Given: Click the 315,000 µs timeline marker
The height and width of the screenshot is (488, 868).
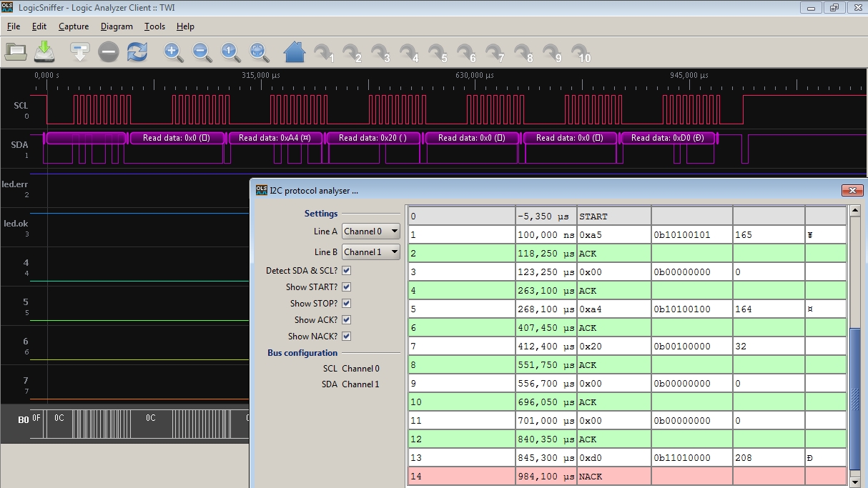Looking at the screenshot, I should tap(261, 75).
